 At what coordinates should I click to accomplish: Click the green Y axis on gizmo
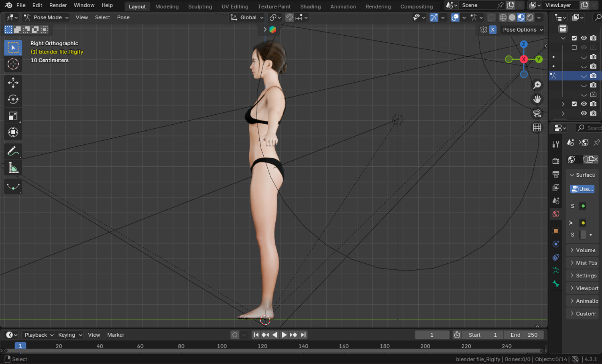coord(539,59)
